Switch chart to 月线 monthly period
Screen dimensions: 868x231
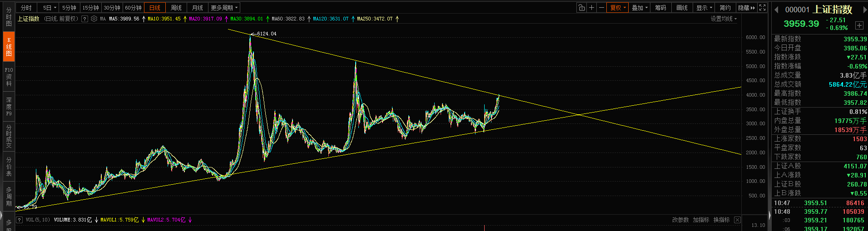198,8
